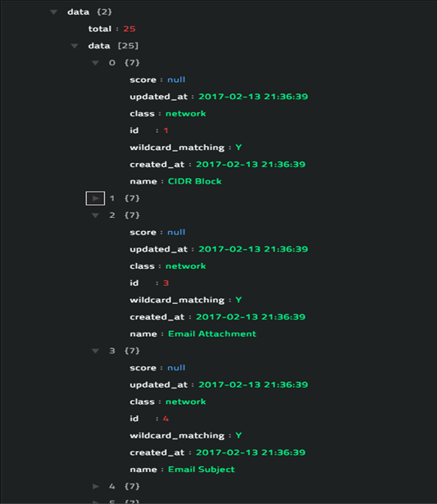The height and width of the screenshot is (504, 437).
Task: Click id value 1 in item 0
Action: click(166, 130)
